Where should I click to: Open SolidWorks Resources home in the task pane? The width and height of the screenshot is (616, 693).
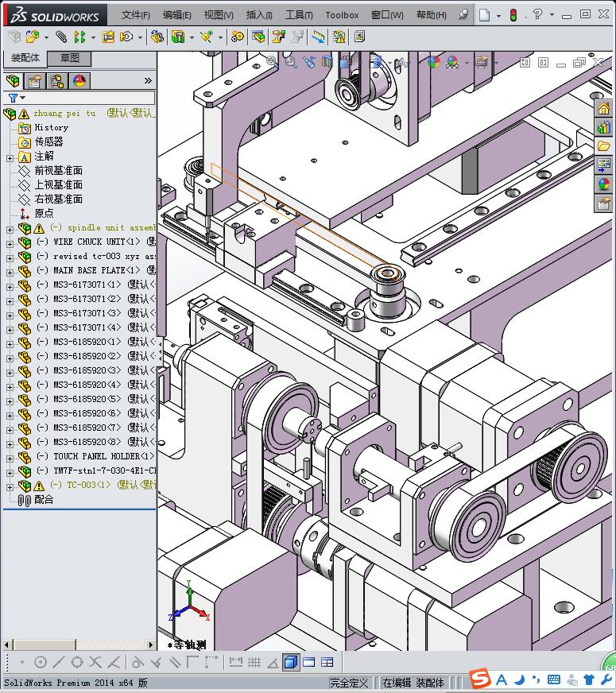603,108
